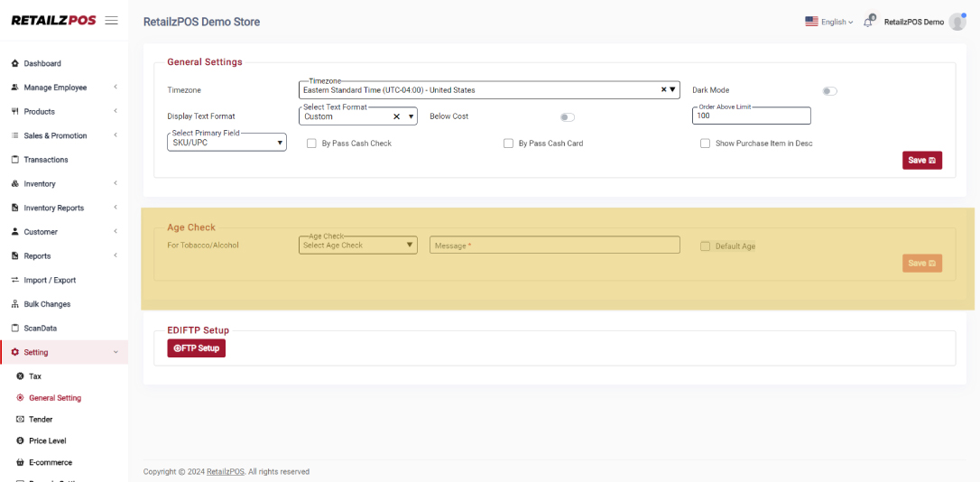The width and height of the screenshot is (980, 482).
Task: Click the Bulk Changes sidebar icon
Action: 15,304
